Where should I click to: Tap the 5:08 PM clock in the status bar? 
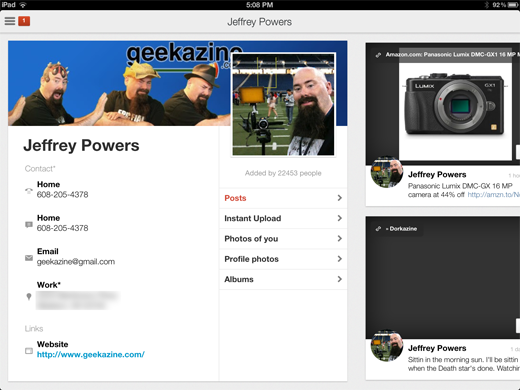point(259,5)
